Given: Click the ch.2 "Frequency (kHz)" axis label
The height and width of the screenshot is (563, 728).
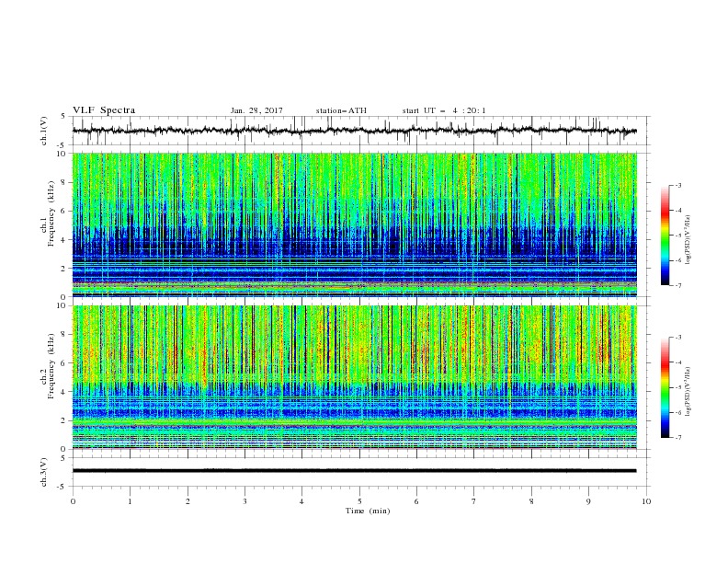Looking at the screenshot, I should click(x=51, y=365).
